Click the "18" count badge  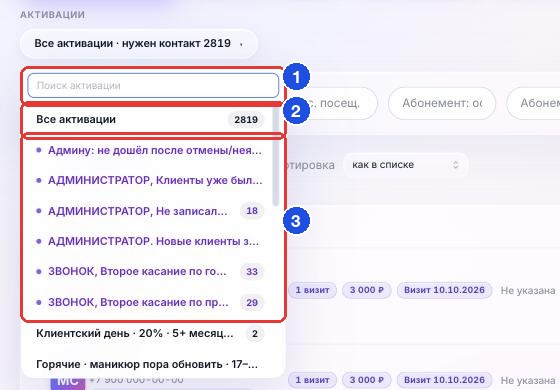click(x=252, y=211)
